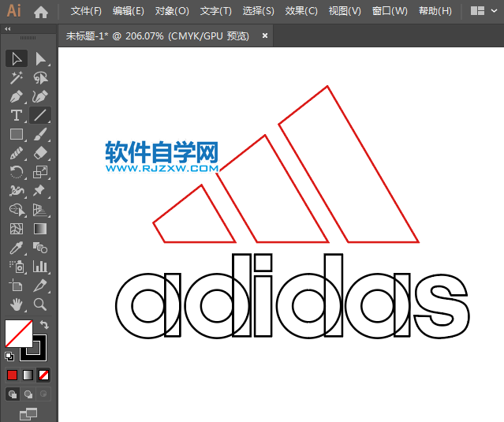Select the Perspective Grid tool
The width and height of the screenshot is (504, 422).
coord(40,210)
